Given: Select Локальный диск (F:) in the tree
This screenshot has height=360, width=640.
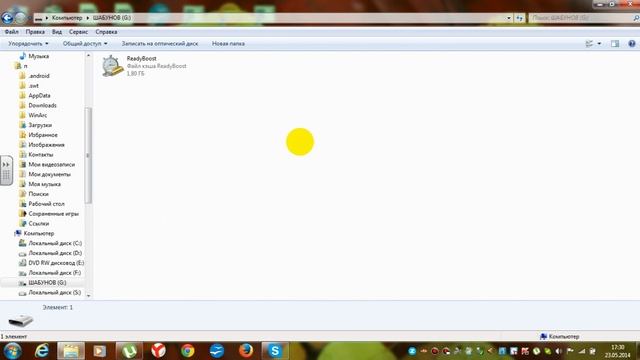Looking at the screenshot, I should click(x=55, y=273).
